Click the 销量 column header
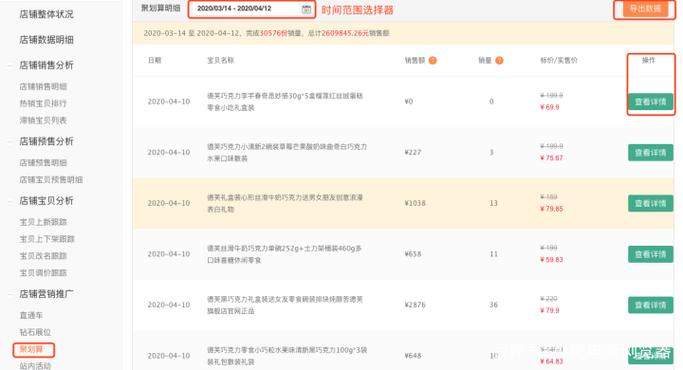 485,60
